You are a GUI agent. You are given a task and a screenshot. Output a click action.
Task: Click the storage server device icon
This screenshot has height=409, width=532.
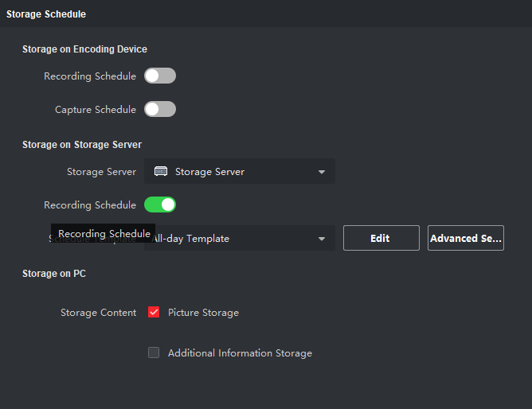161,172
